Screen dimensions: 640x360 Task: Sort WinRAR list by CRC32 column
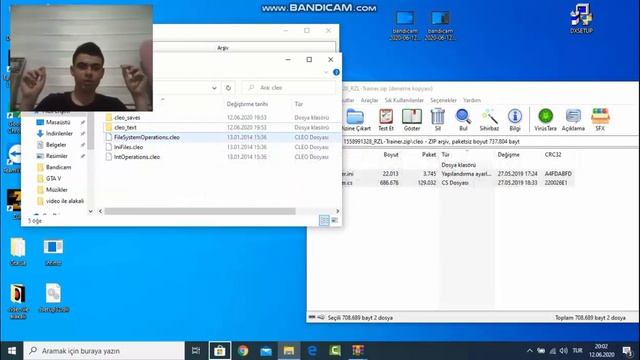pyautogui.click(x=553, y=155)
